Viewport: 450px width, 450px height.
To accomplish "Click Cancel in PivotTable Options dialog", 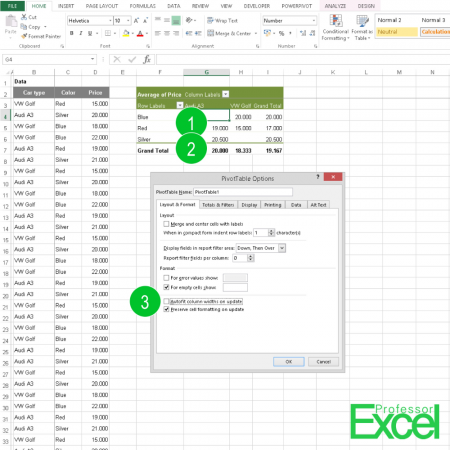I will (323, 362).
